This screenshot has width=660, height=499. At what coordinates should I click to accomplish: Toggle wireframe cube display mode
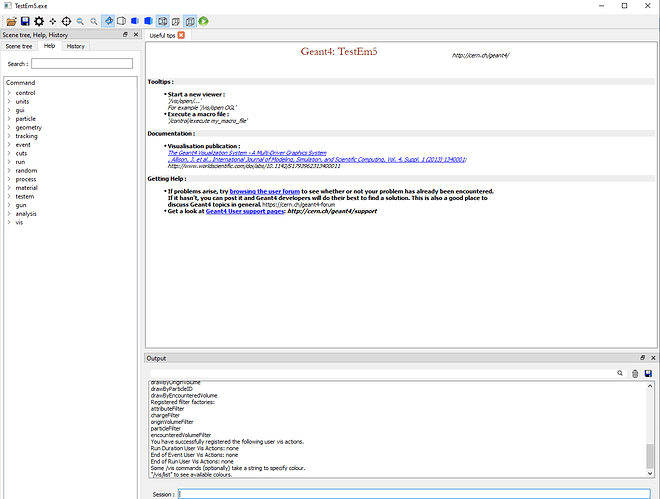tap(162, 21)
